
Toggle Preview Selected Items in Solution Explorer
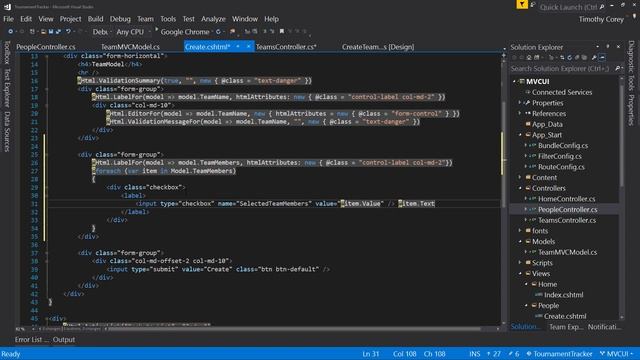pos(602,58)
